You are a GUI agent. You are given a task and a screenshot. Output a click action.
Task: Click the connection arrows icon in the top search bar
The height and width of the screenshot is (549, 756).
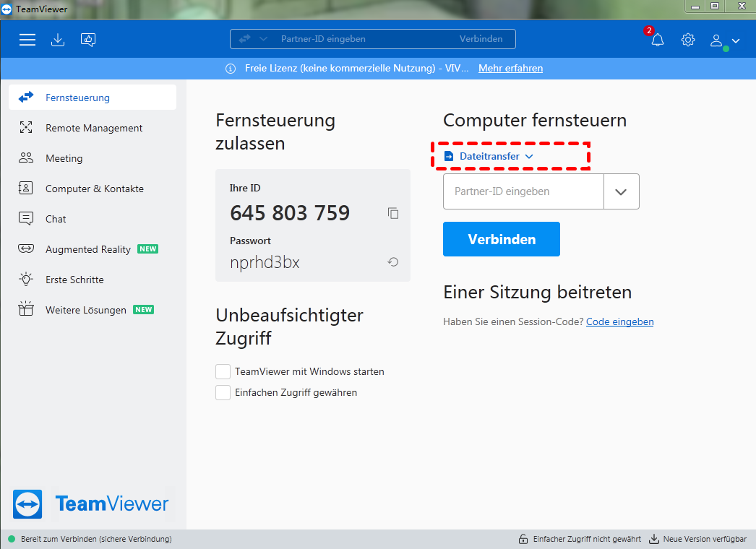click(x=245, y=38)
